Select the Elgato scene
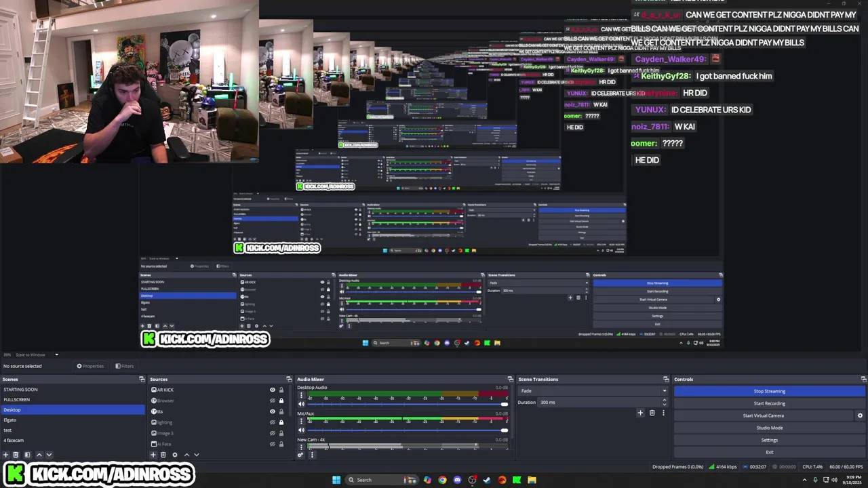The height and width of the screenshot is (488, 868). [x=73, y=420]
